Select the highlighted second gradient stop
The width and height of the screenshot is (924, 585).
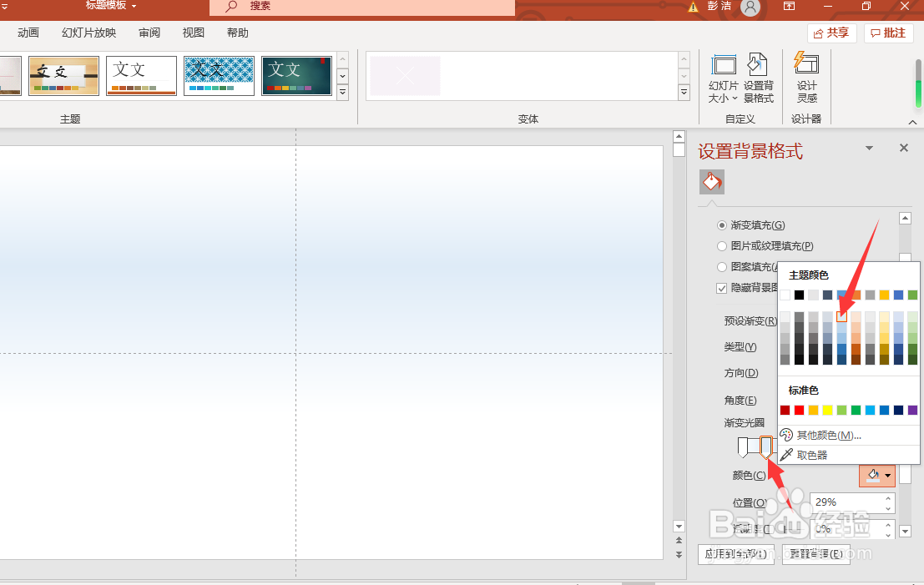coord(766,447)
